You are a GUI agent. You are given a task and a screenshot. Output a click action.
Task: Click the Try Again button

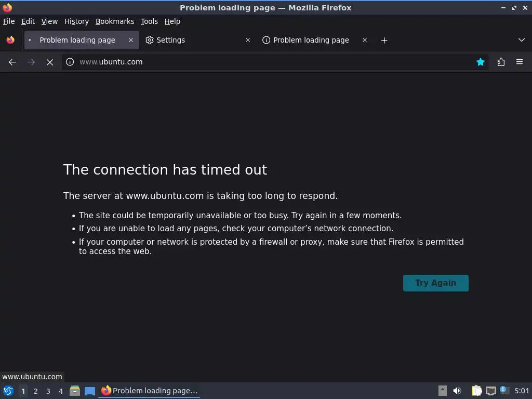pyautogui.click(x=436, y=283)
